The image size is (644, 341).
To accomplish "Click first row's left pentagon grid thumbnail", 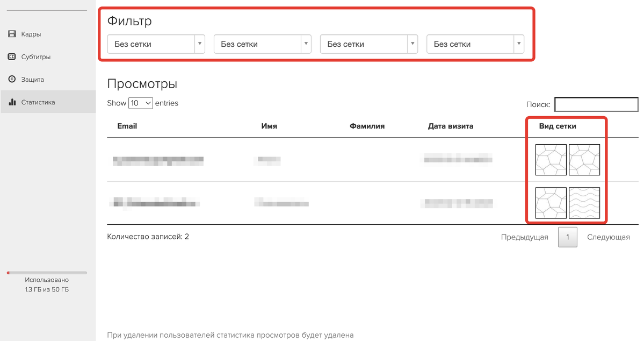I will tap(551, 160).
